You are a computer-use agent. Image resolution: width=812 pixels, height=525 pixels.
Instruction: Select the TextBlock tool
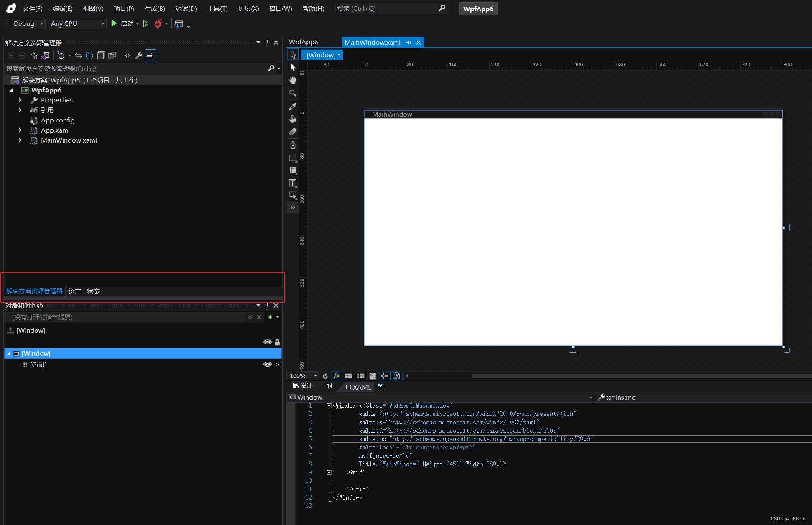(293, 183)
